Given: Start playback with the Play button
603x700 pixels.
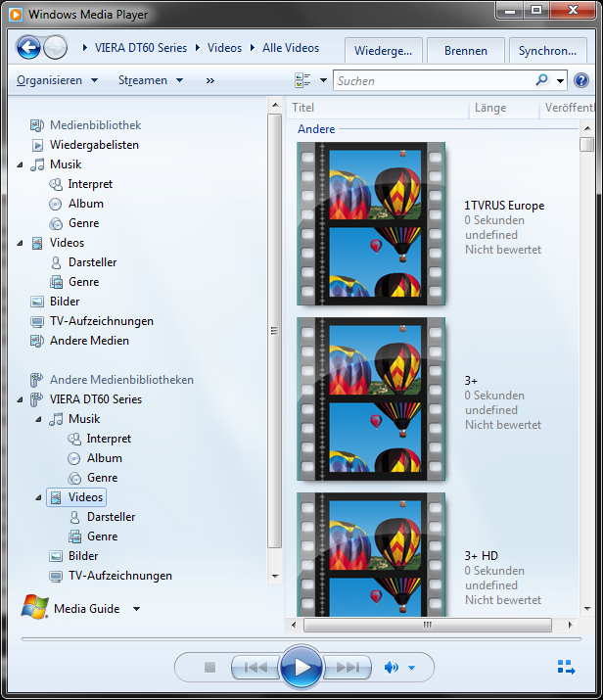Looking at the screenshot, I should tap(301, 667).
